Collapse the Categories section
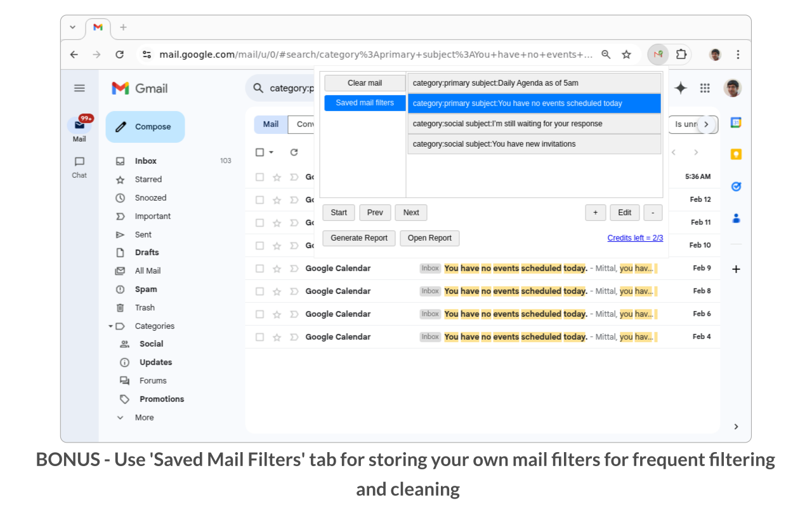812x508 pixels. coord(110,326)
